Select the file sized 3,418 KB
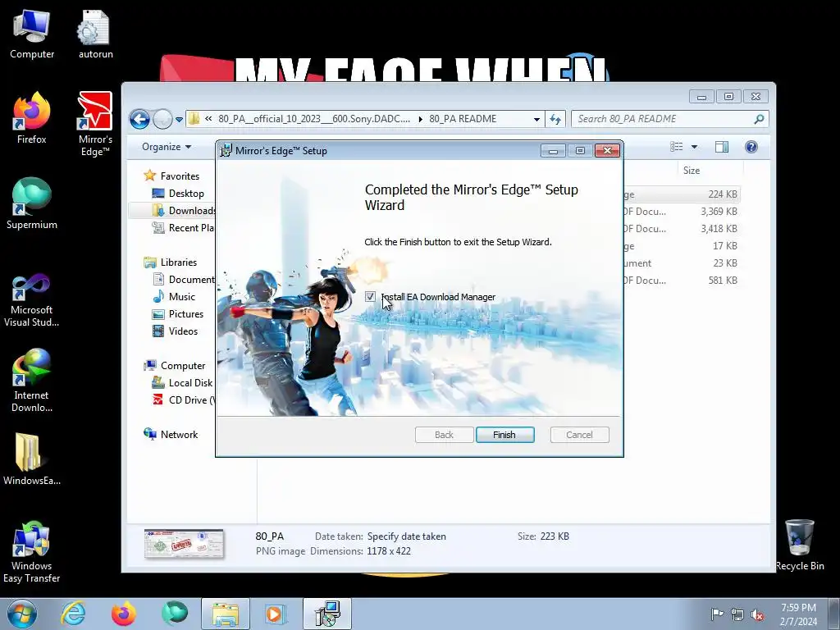Image resolution: width=840 pixels, height=630 pixels. point(682,229)
